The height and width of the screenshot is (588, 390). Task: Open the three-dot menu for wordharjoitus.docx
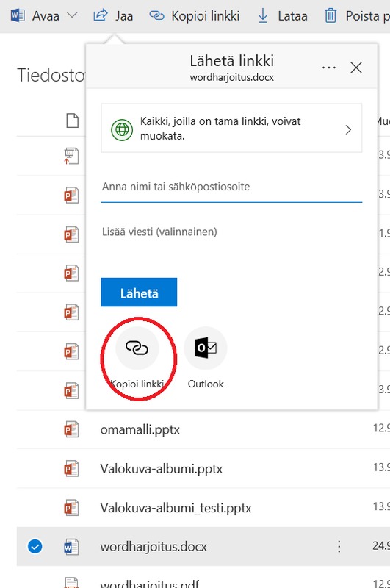(x=339, y=547)
